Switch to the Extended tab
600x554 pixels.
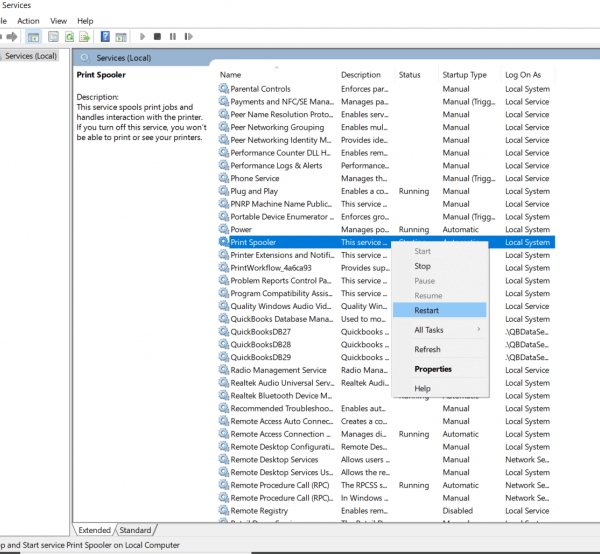click(x=94, y=530)
